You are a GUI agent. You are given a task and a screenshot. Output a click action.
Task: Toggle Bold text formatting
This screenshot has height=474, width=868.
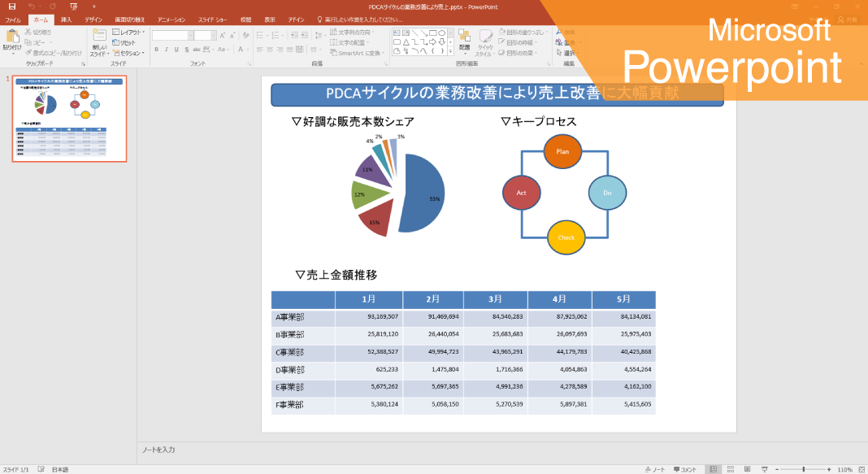point(155,50)
